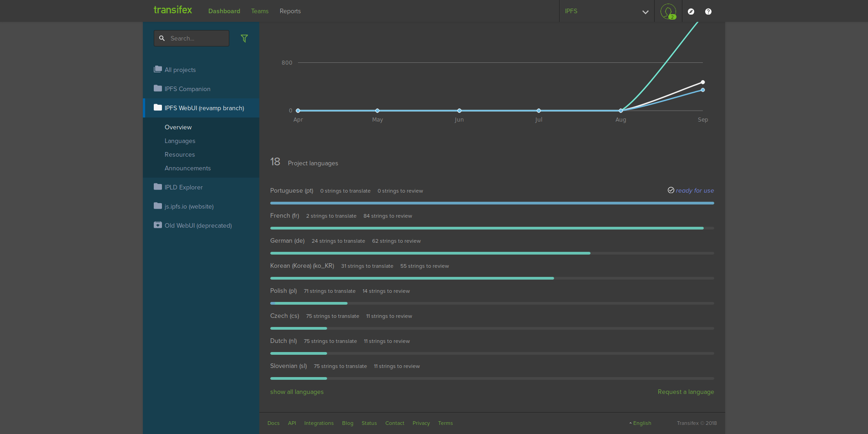
Task: Click the French (fr) language name
Action: point(285,215)
